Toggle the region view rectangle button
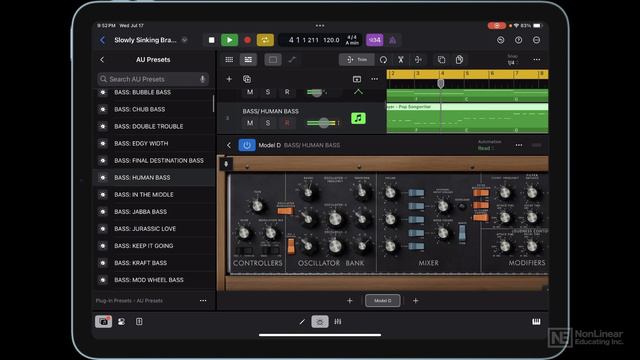This screenshot has width=640, height=360. point(273,60)
